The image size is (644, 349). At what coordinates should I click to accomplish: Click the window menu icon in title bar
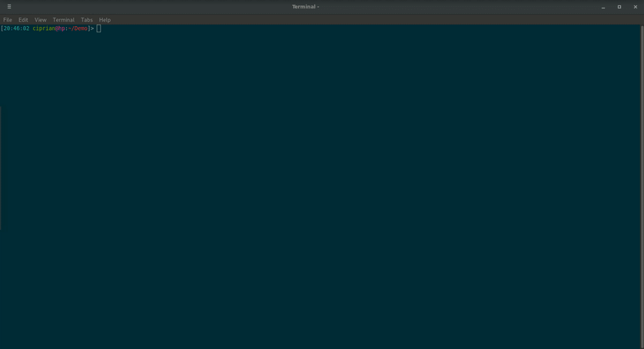[9, 7]
